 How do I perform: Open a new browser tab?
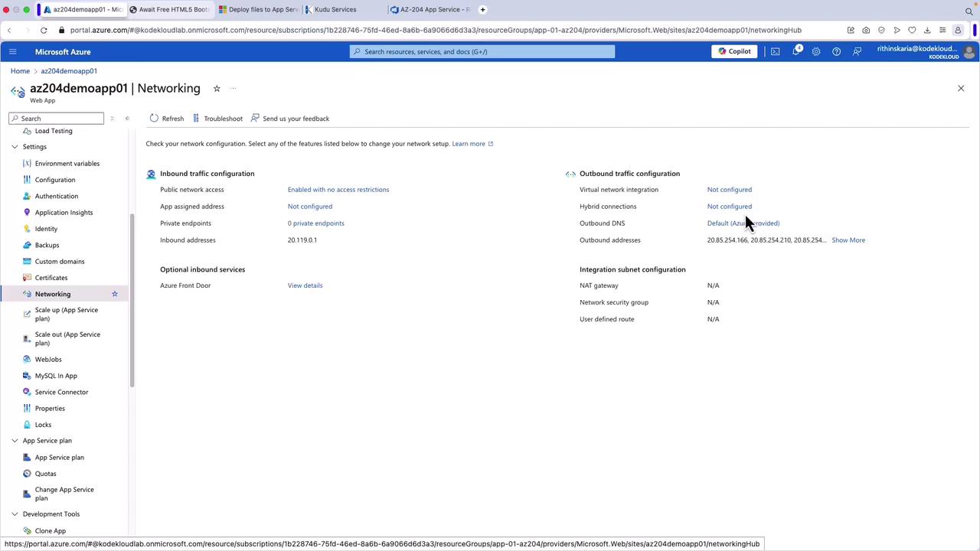[x=482, y=9]
